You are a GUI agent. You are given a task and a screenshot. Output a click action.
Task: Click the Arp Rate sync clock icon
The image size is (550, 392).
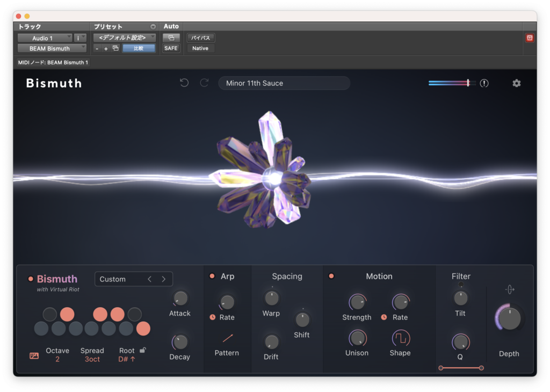213,317
